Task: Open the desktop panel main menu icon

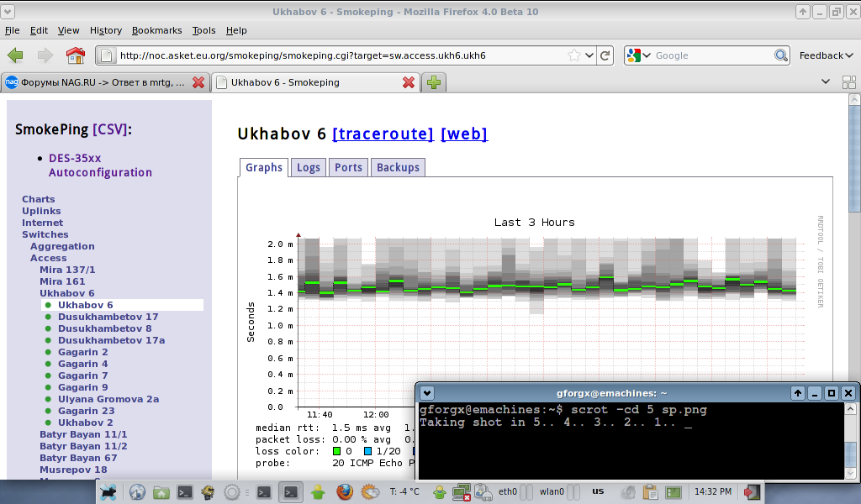Action: pos(108,492)
